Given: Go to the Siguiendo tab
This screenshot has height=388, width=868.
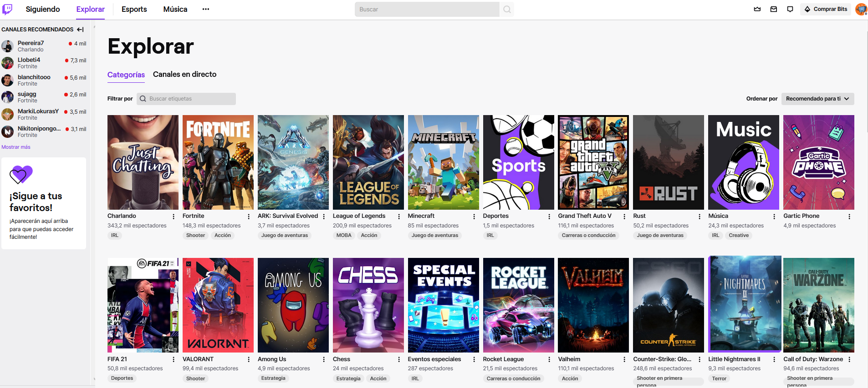Looking at the screenshot, I should pos(43,9).
